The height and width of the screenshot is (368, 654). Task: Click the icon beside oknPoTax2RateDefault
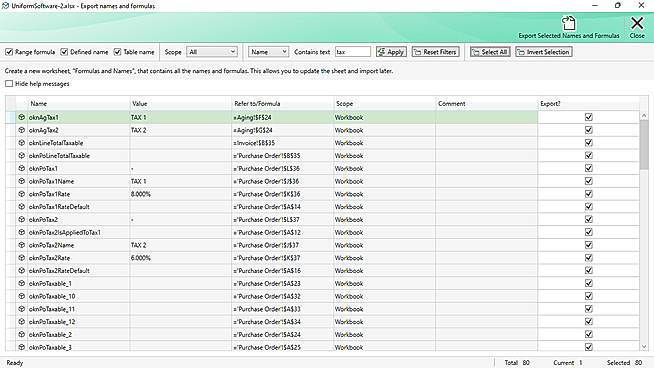[22, 270]
